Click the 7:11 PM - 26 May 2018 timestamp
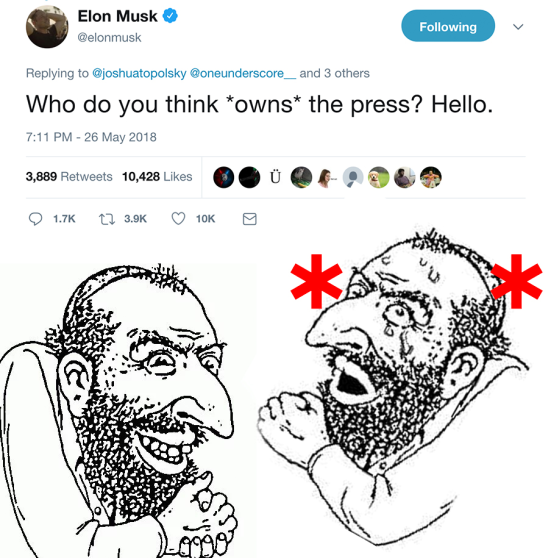This screenshot has height=558, width=551. coord(91,137)
